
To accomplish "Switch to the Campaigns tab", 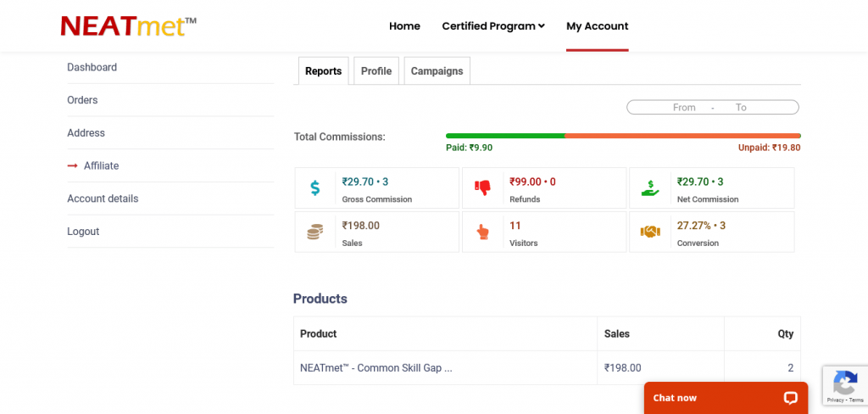I will [x=437, y=71].
